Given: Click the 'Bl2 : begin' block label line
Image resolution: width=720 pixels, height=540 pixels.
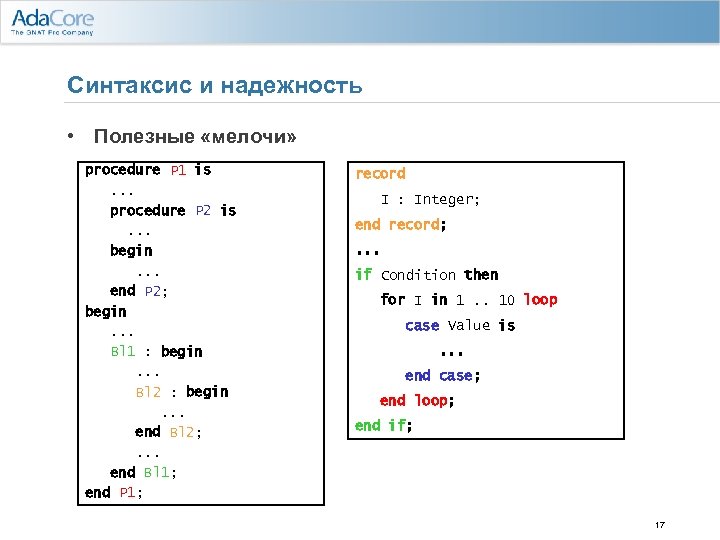Looking at the screenshot, I should click(182, 392).
